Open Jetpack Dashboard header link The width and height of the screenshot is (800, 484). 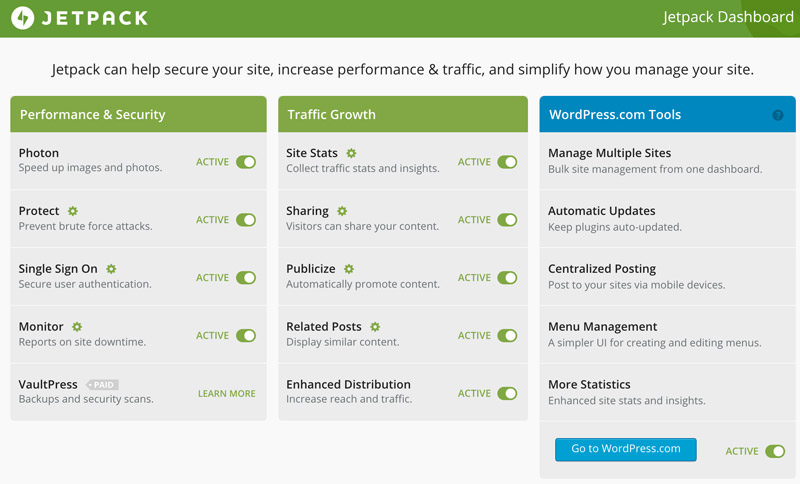click(728, 17)
